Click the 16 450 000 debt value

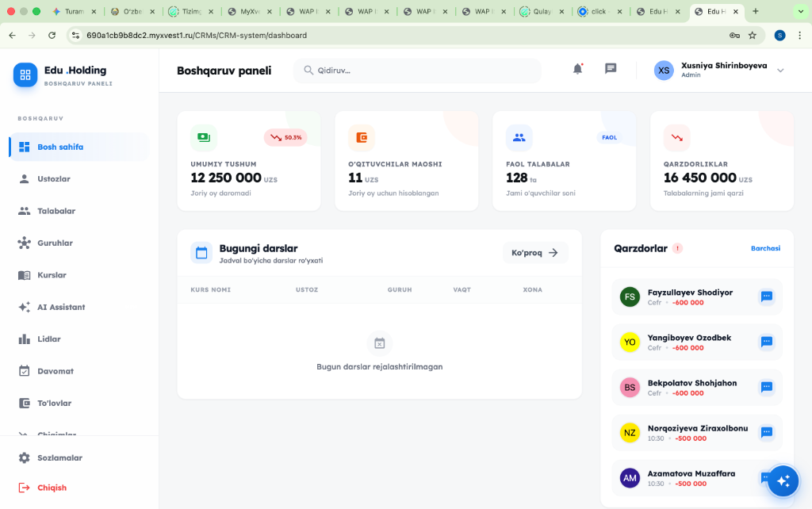click(700, 178)
